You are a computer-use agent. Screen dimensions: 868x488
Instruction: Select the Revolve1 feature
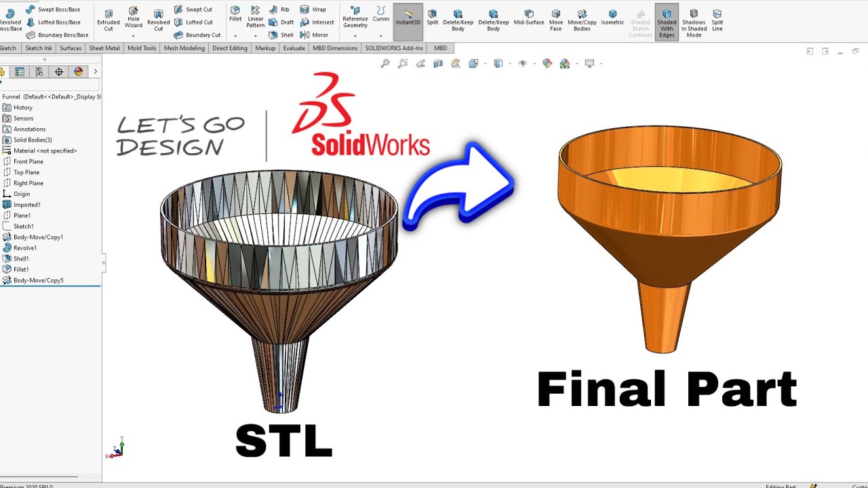click(x=20, y=248)
